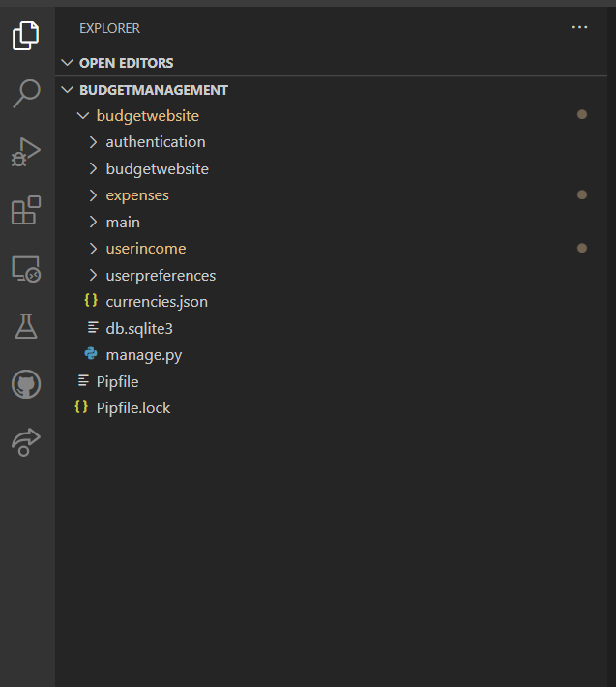
Task: Select the userincome folder name
Action: pyautogui.click(x=146, y=249)
